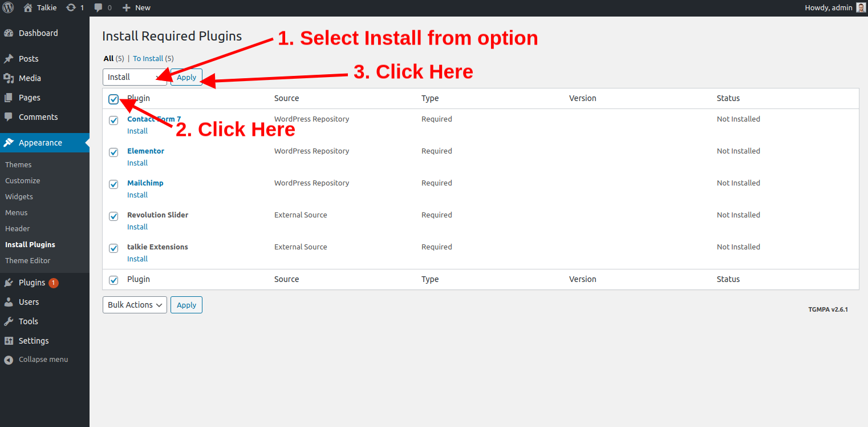Viewport: 868px width, 427px height.
Task: Open the comments bubble icon in admin bar
Action: [x=99, y=8]
